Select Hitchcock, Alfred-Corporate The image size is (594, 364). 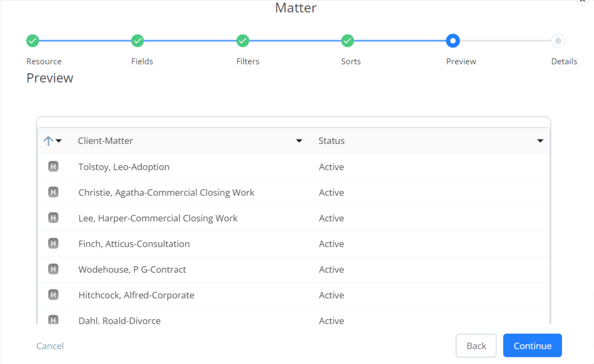point(136,295)
